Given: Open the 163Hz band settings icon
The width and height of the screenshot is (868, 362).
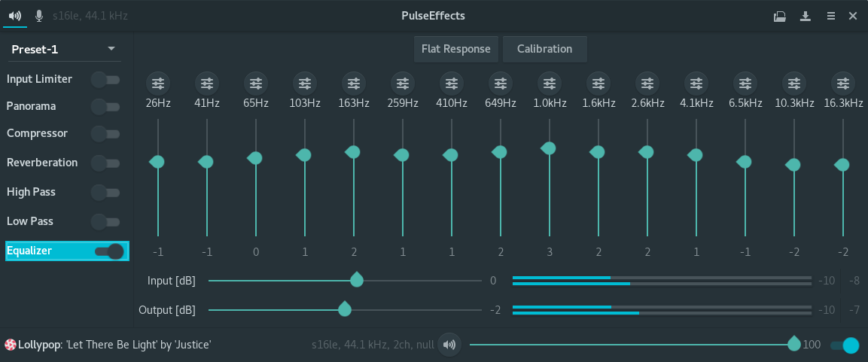Looking at the screenshot, I should [x=354, y=83].
